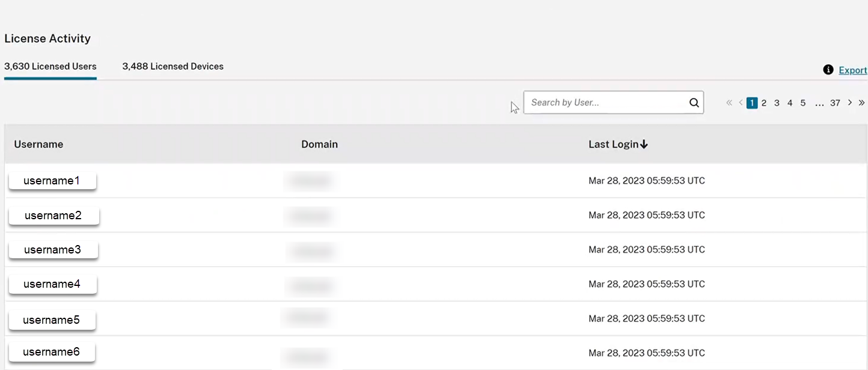Screen dimensions: 868x370
Task: Select the username4 row entry
Action: point(52,284)
